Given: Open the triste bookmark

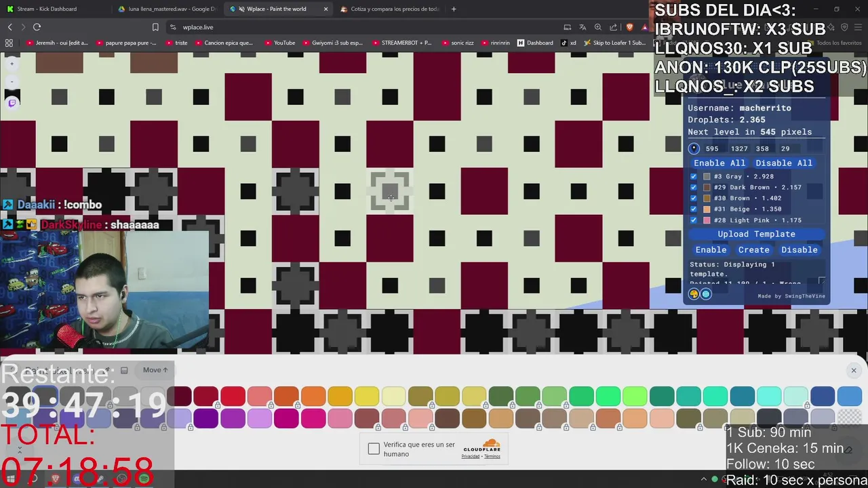Looking at the screenshot, I should pos(176,43).
